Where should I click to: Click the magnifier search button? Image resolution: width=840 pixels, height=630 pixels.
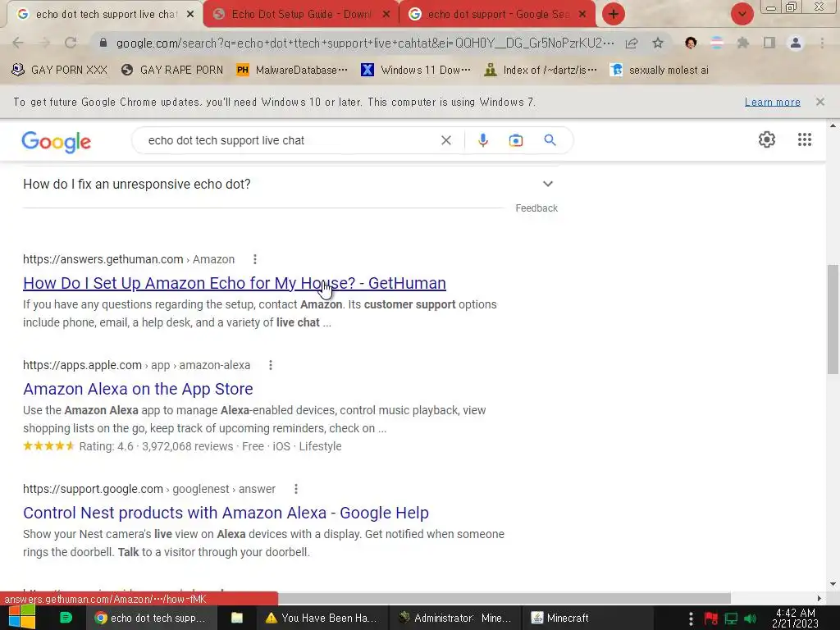pyautogui.click(x=550, y=140)
